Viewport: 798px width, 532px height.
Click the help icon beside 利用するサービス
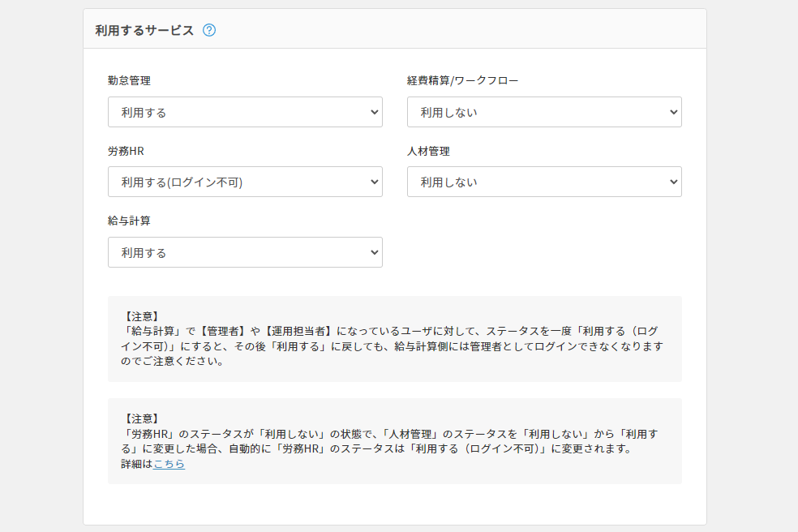209,30
